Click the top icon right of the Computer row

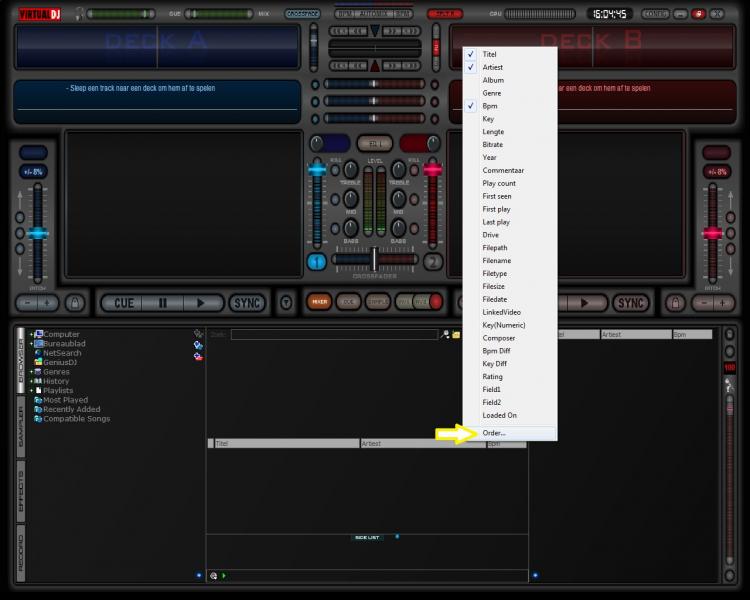click(198, 334)
